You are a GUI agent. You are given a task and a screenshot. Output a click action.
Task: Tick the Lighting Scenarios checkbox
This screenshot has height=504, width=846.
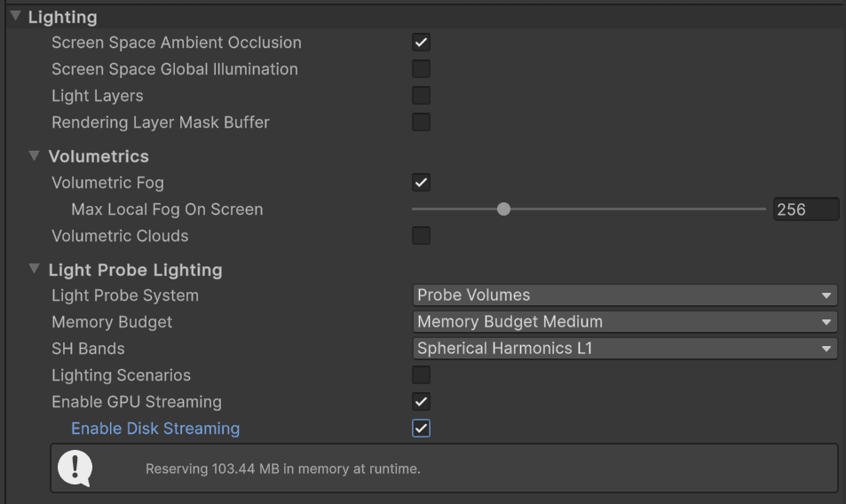coord(421,375)
